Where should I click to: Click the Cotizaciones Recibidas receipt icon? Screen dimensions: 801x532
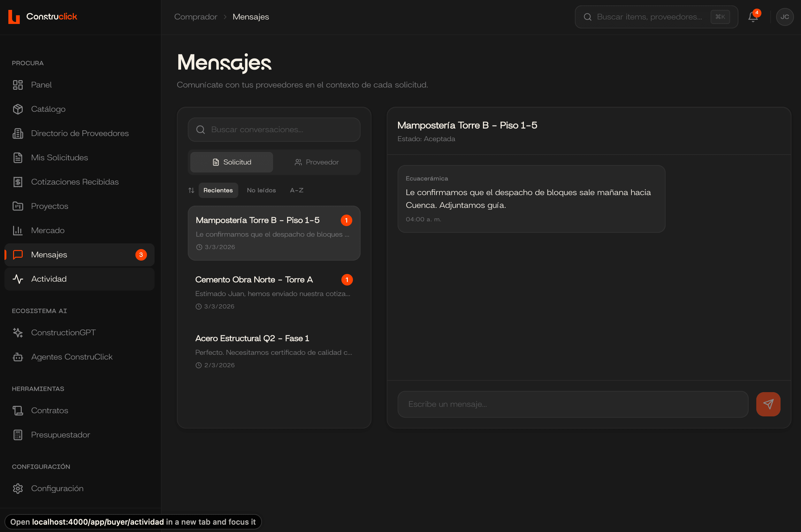[x=18, y=182]
